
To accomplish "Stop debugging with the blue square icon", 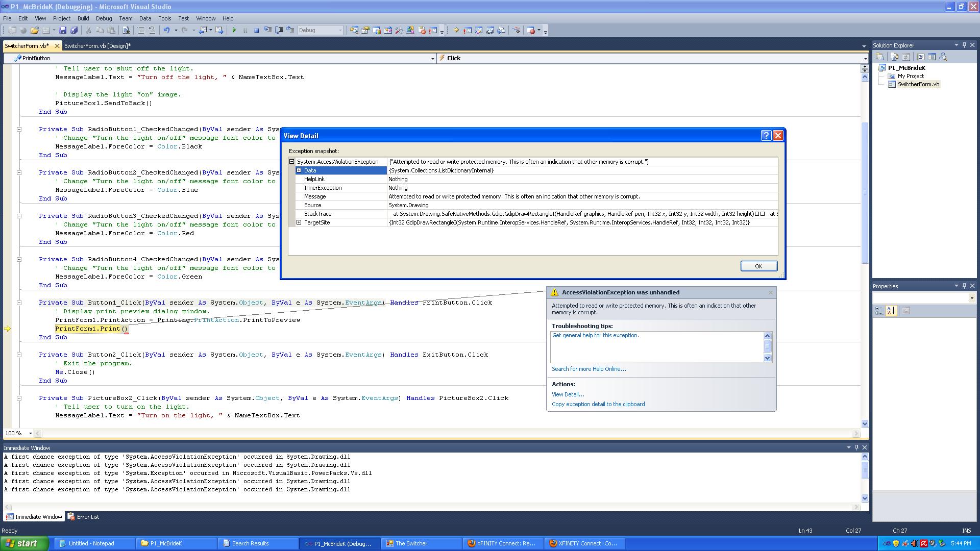I will [256, 30].
